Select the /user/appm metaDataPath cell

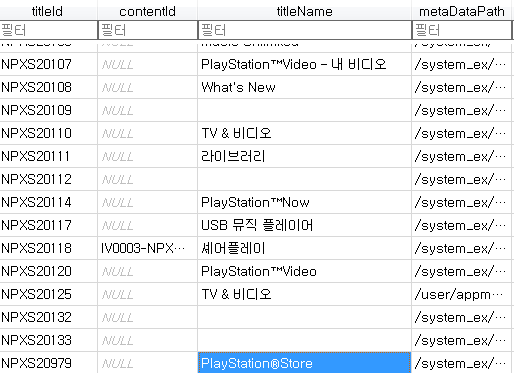click(x=461, y=294)
